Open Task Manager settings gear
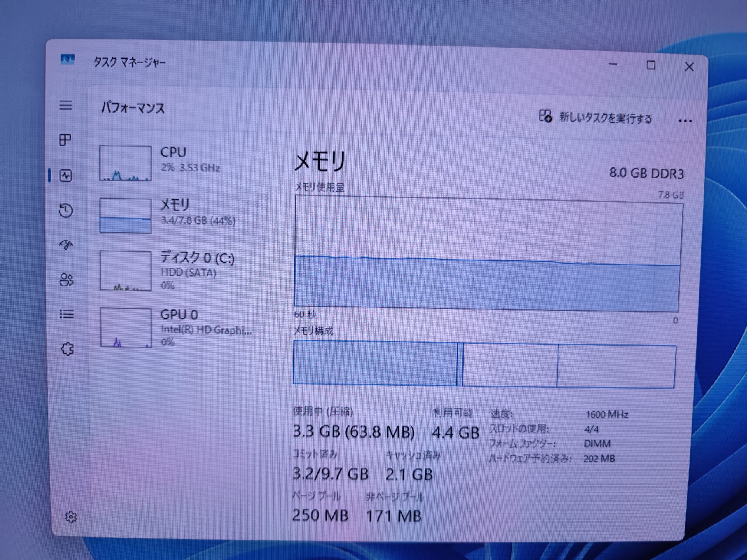Screen dimensions: 747x560 (71, 517)
